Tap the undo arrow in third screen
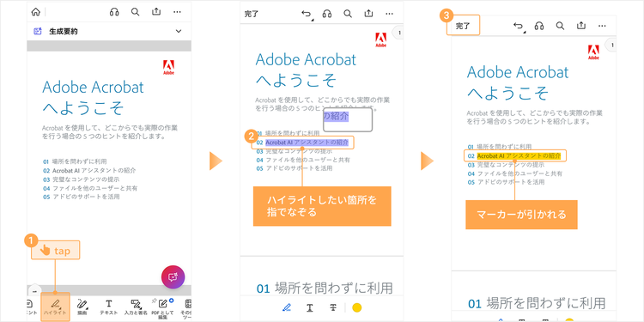 click(519, 26)
